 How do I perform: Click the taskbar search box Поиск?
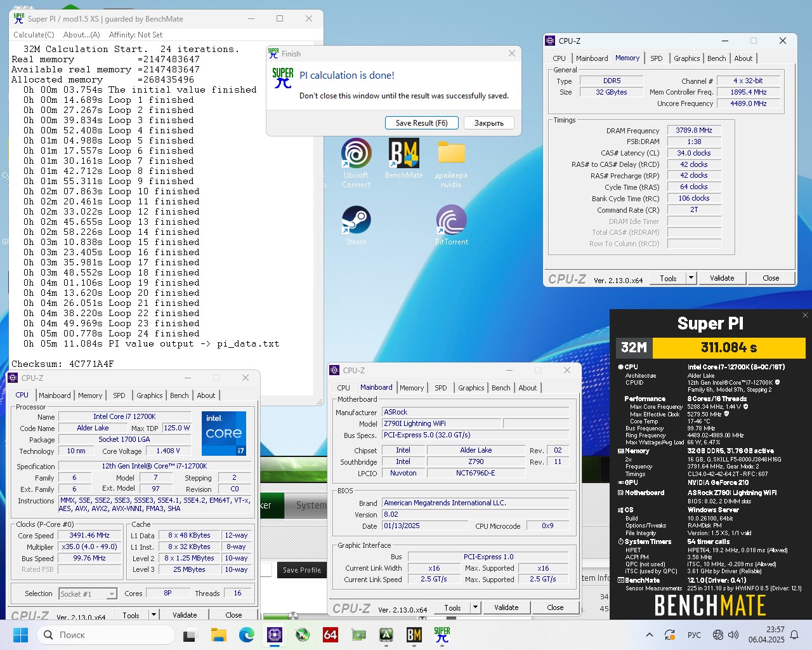pos(105,635)
